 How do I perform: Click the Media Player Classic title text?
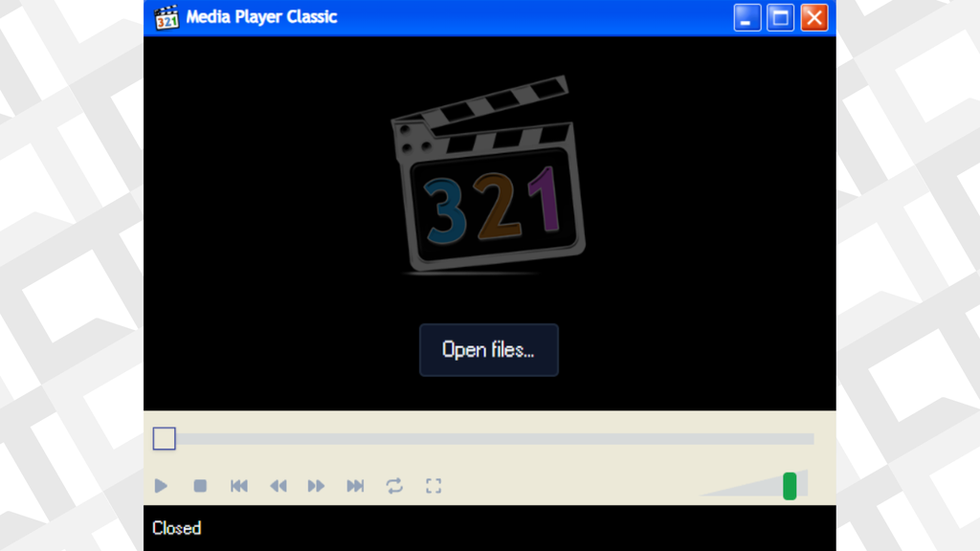(262, 17)
